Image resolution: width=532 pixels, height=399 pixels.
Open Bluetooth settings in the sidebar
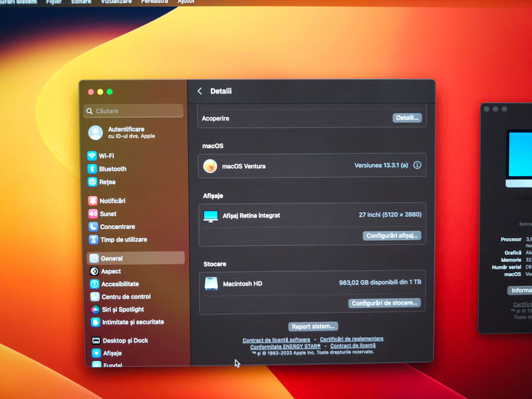(x=107, y=169)
